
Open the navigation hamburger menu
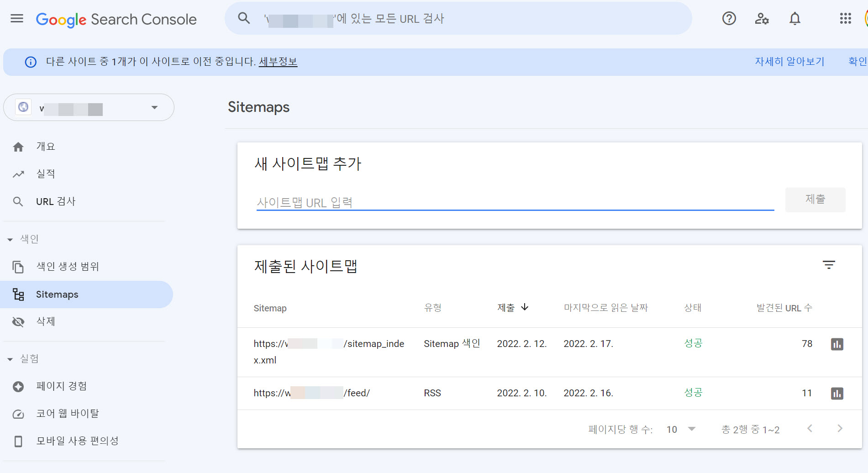[x=17, y=18]
